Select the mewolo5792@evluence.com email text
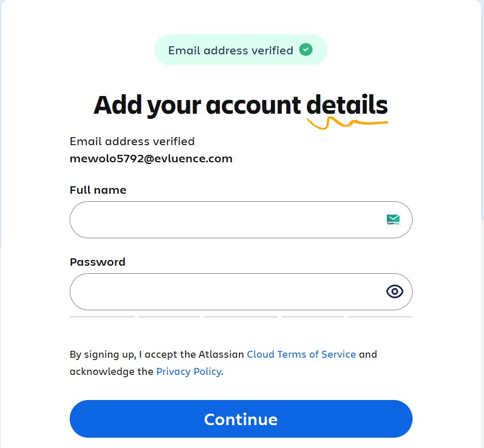Viewport: 484px width, 448px height. (x=151, y=159)
